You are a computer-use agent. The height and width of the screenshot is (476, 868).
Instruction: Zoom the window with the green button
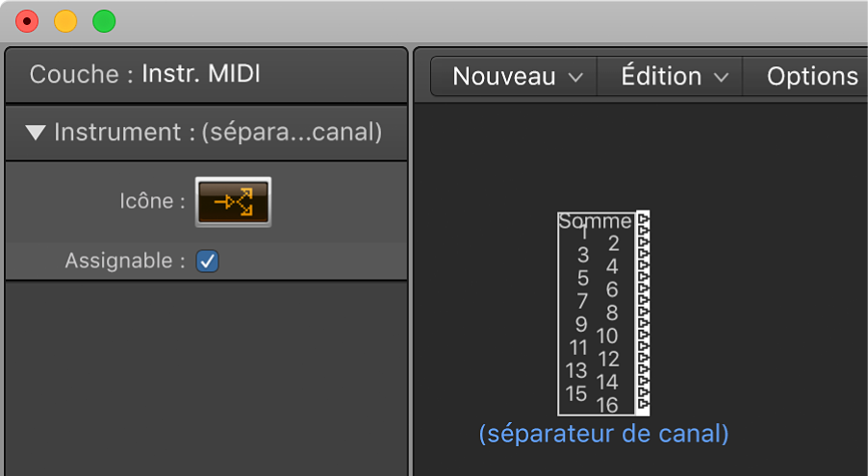104,21
